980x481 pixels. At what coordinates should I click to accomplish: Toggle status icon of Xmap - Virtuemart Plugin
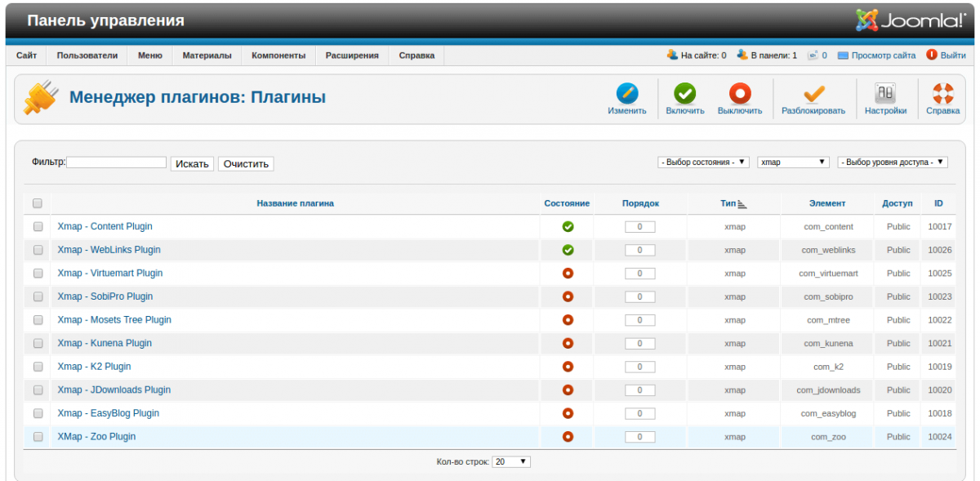[568, 274]
